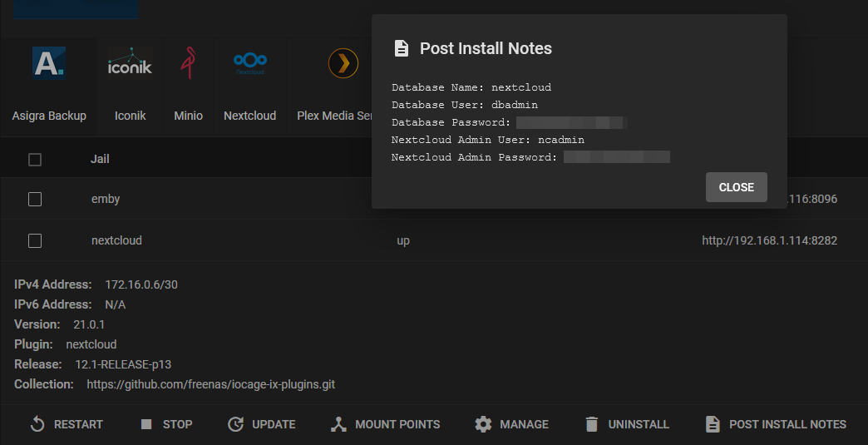
Task: Click the emby admin portal address
Action: (x=812, y=200)
